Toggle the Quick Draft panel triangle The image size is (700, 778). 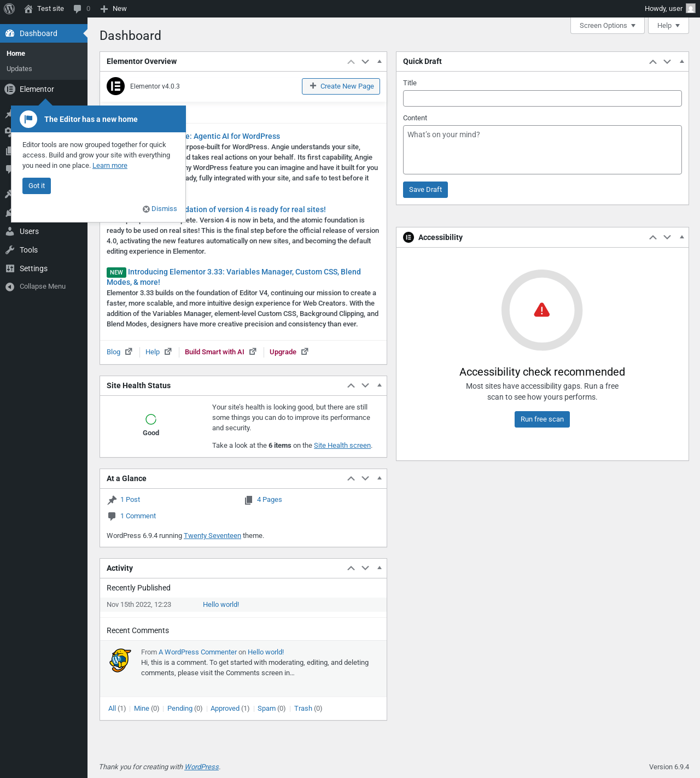pyautogui.click(x=681, y=61)
